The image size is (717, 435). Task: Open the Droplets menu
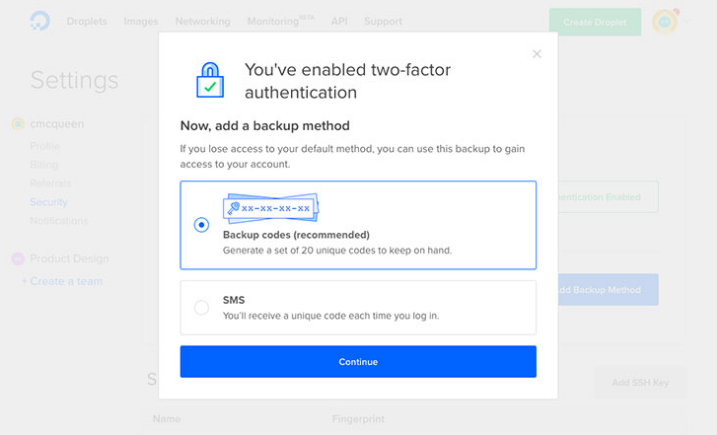click(x=87, y=21)
